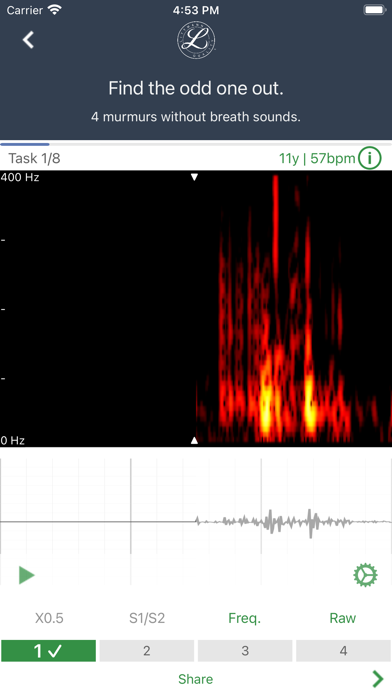Click the spectrogram top playhead marker
The width and height of the screenshot is (392, 696).
tap(194, 177)
